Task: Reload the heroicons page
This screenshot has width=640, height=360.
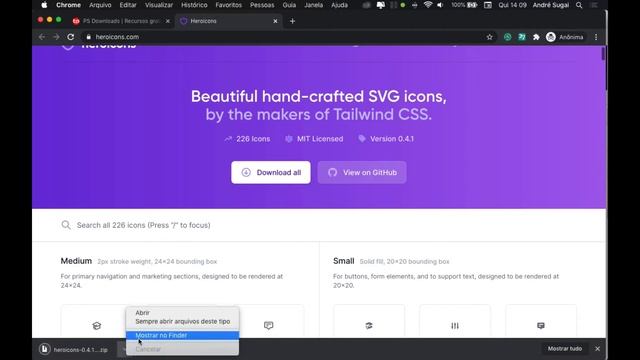Action: tap(71, 37)
